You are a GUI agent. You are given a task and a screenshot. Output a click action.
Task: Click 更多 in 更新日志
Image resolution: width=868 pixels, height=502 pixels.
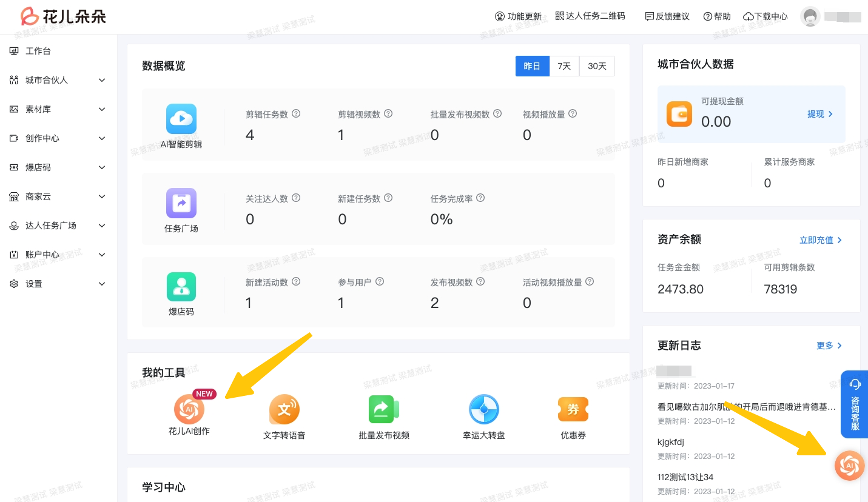point(829,346)
